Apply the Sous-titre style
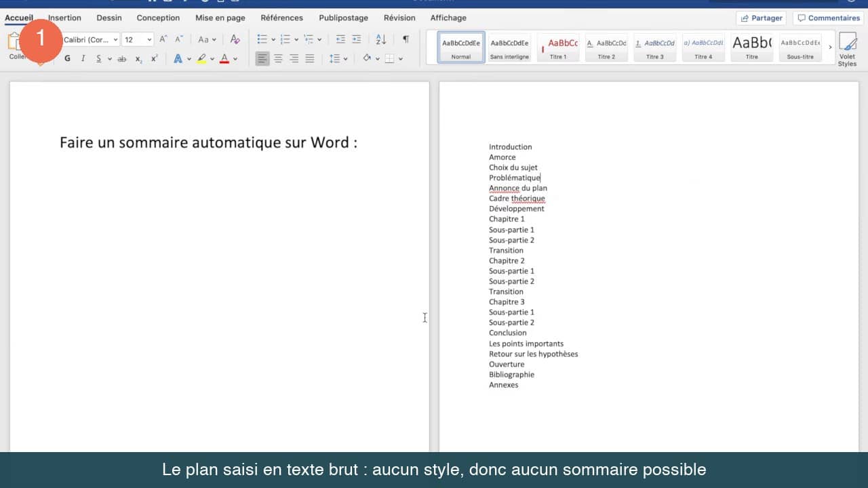Viewport: 868px width, 488px height. [x=800, y=47]
